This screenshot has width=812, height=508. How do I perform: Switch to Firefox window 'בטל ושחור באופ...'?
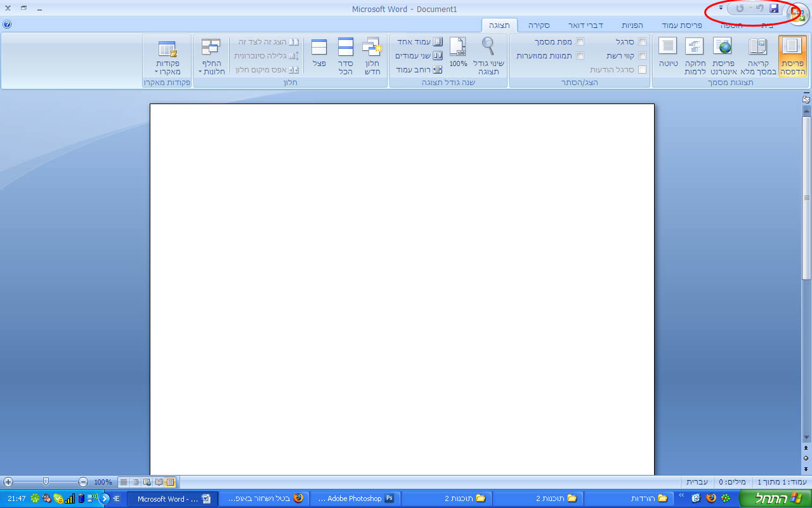point(263,498)
